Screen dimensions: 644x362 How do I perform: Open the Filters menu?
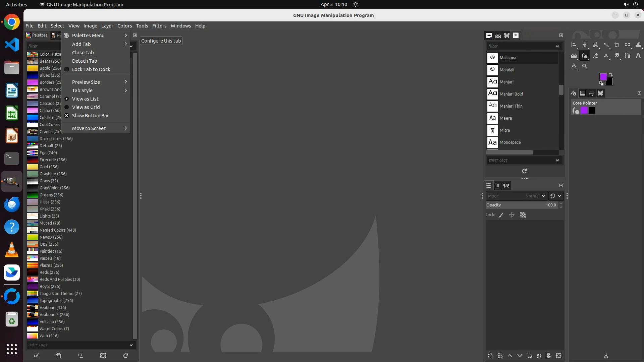(159, 26)
